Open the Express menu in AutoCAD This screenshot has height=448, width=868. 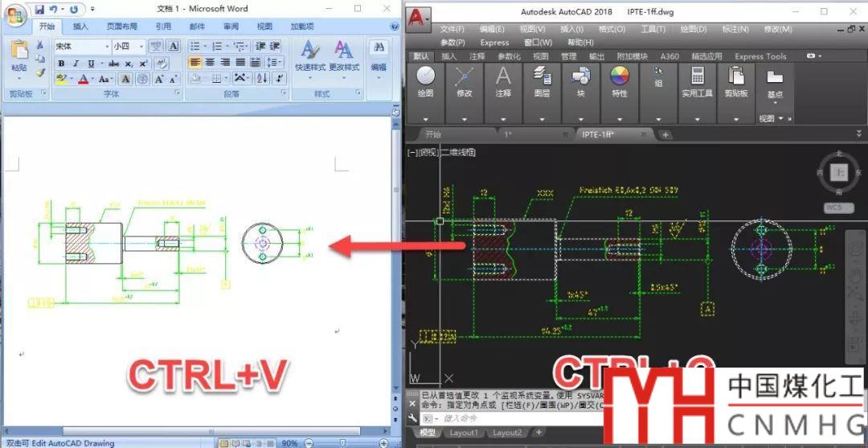[x=494, y=42]
